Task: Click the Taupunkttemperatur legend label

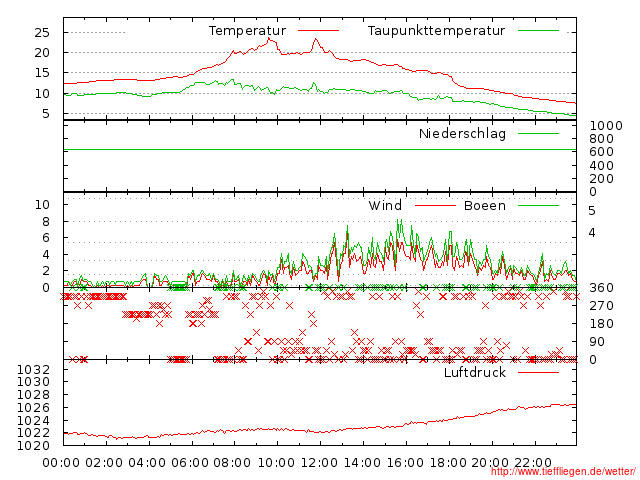Action: tap(436, 31)
